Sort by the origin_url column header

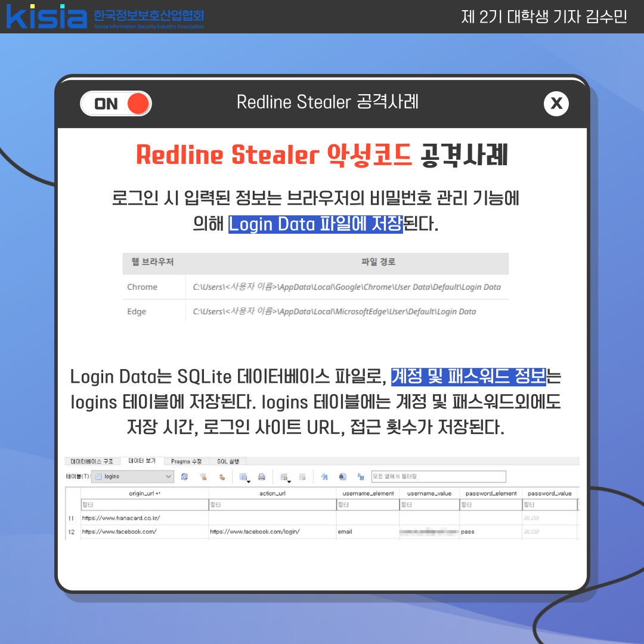click(x=144, y=493)
